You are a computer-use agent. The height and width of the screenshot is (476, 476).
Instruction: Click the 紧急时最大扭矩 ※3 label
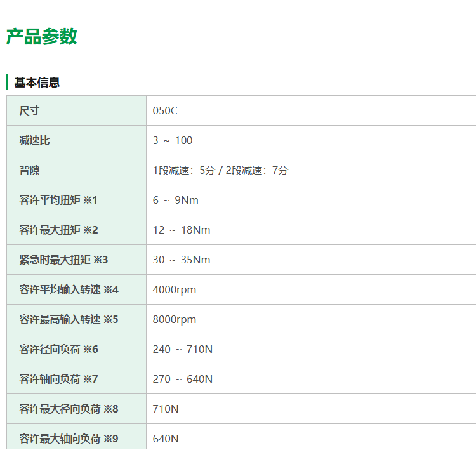pos(63,260)
